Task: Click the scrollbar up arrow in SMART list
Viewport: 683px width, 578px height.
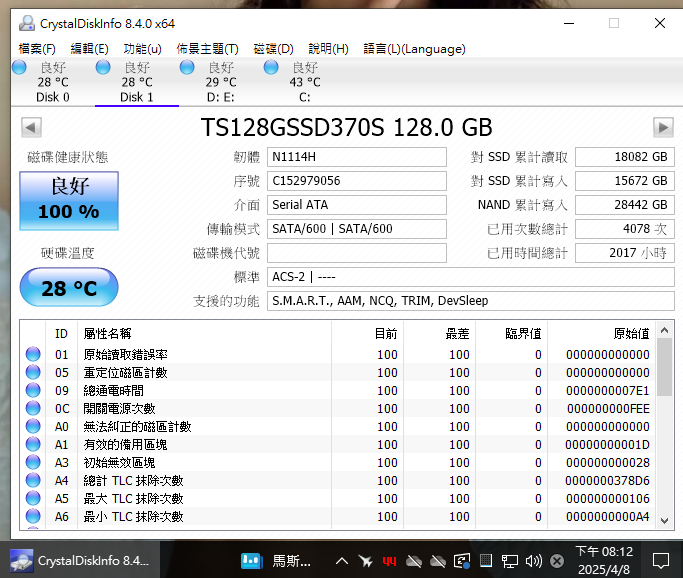Action: coord(664,331)
